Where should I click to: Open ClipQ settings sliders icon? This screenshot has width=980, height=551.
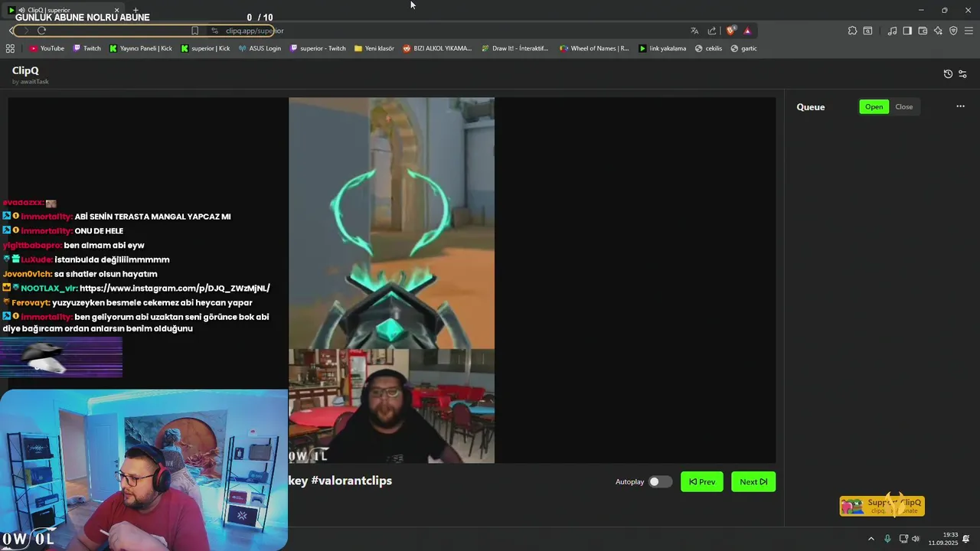coord(963,74)
